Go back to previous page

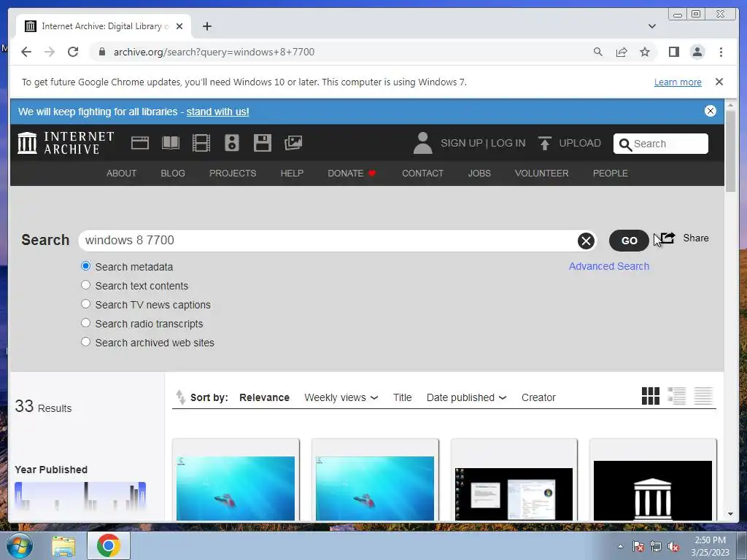point(26,52)
